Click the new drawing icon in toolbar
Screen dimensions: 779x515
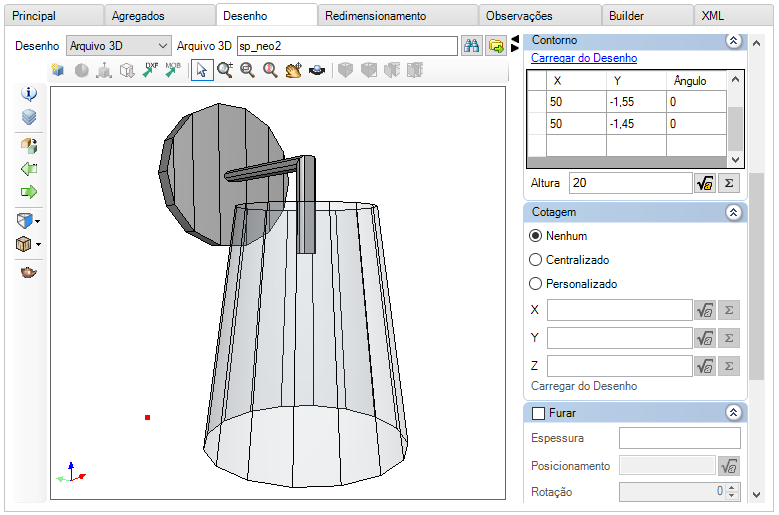point(58,70)
